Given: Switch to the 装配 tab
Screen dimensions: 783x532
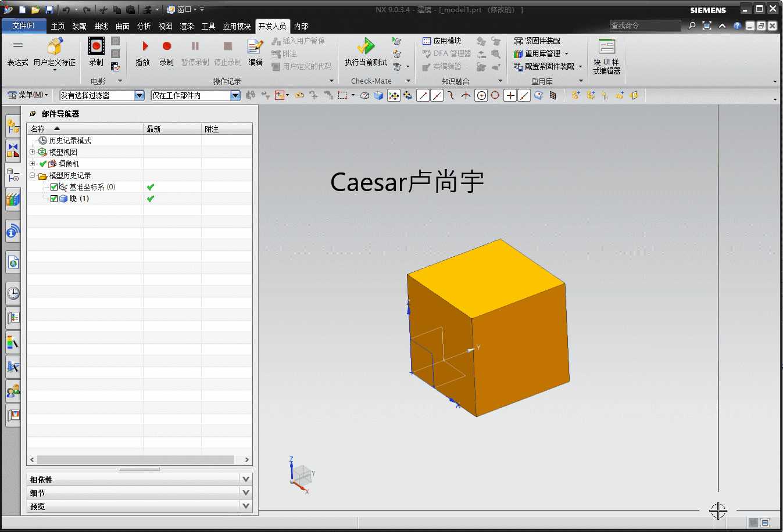Looking at the screenshot, I should pyautogui.click(x=80, y=26).
